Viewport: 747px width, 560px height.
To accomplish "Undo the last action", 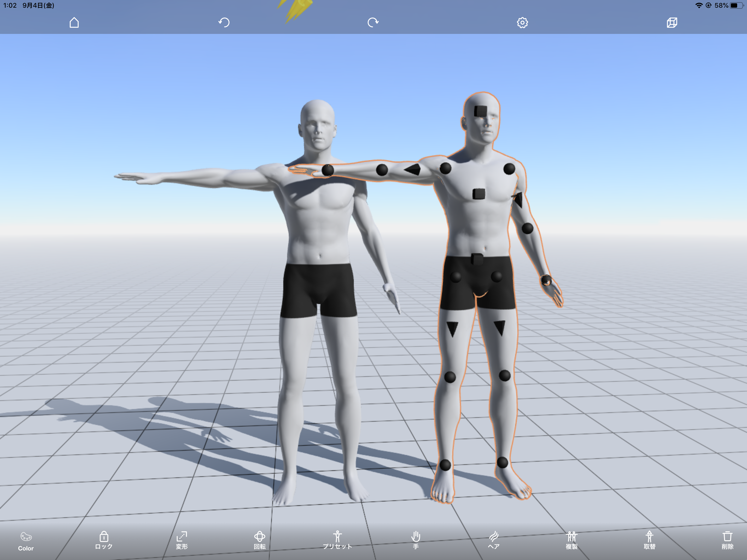I will [x=224, y=23].
